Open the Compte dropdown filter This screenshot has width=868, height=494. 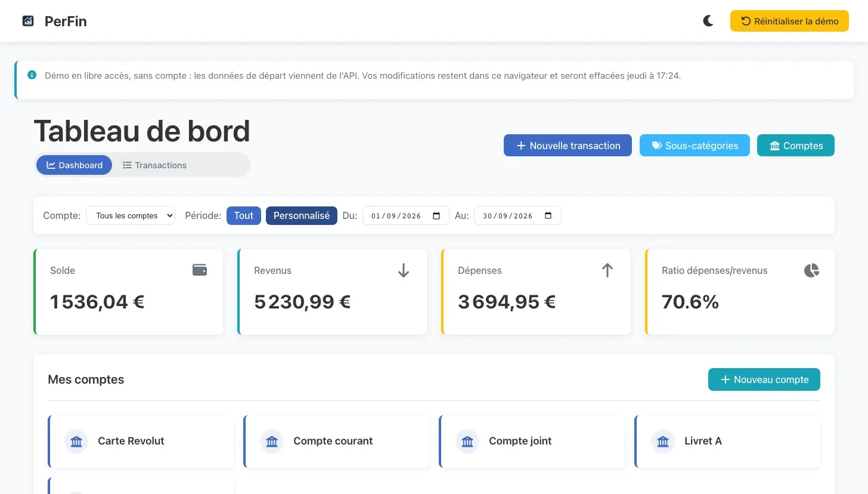(131, 215)
